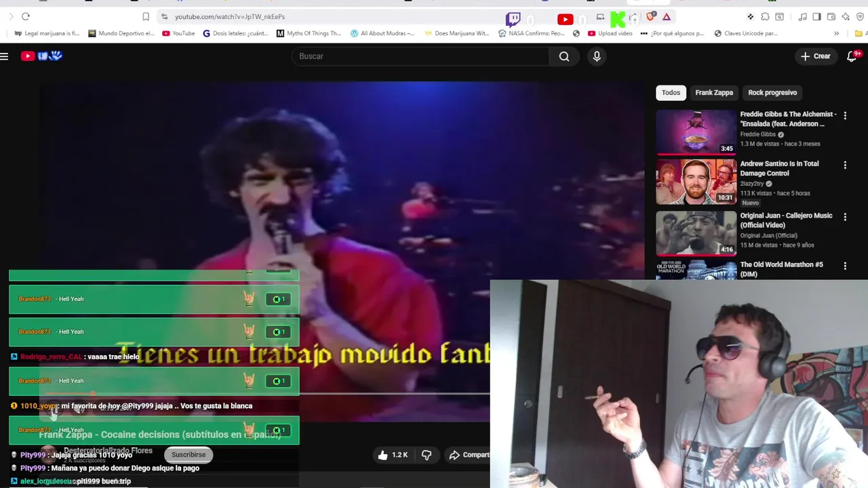
Task: Open site settings icon beside the URL
Action: (164, 16)
